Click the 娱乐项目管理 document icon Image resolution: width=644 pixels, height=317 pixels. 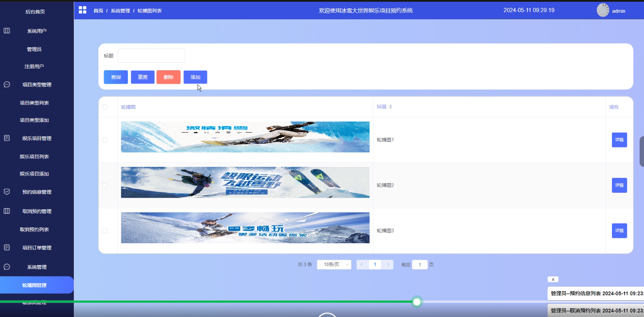click(7, 138)
